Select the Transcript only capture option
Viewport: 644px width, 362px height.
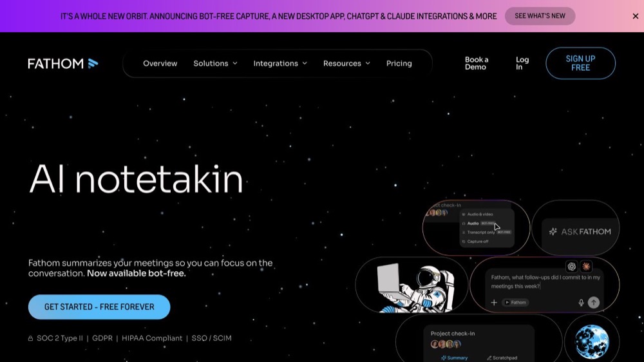click(x=487, y=232)
